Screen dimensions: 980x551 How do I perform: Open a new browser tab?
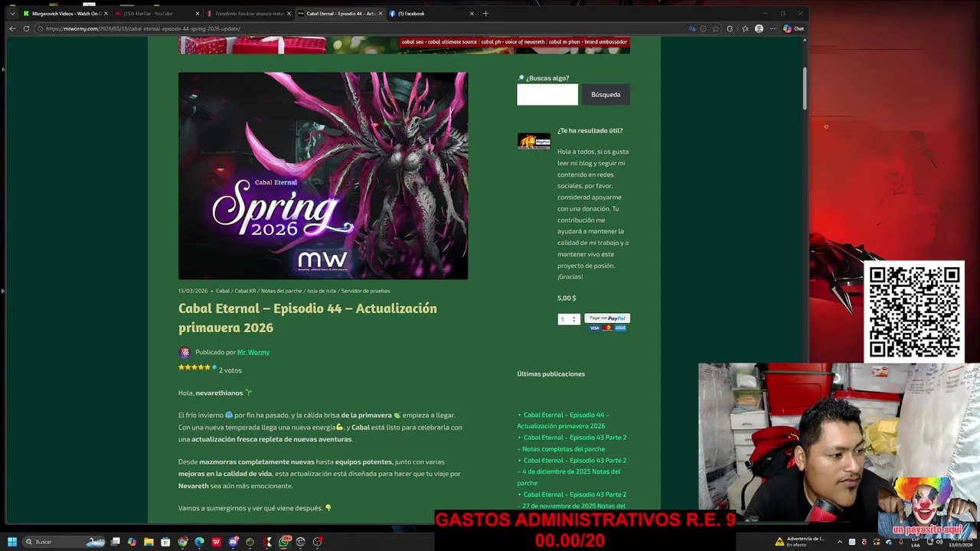pyautogui.click(x=485, y=13)
